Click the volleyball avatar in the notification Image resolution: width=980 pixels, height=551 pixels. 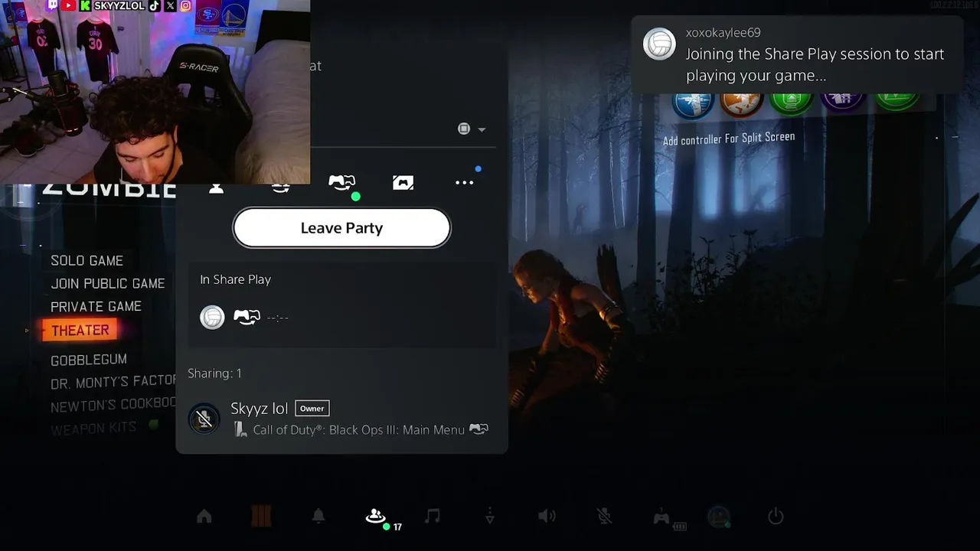click(659, 44)
